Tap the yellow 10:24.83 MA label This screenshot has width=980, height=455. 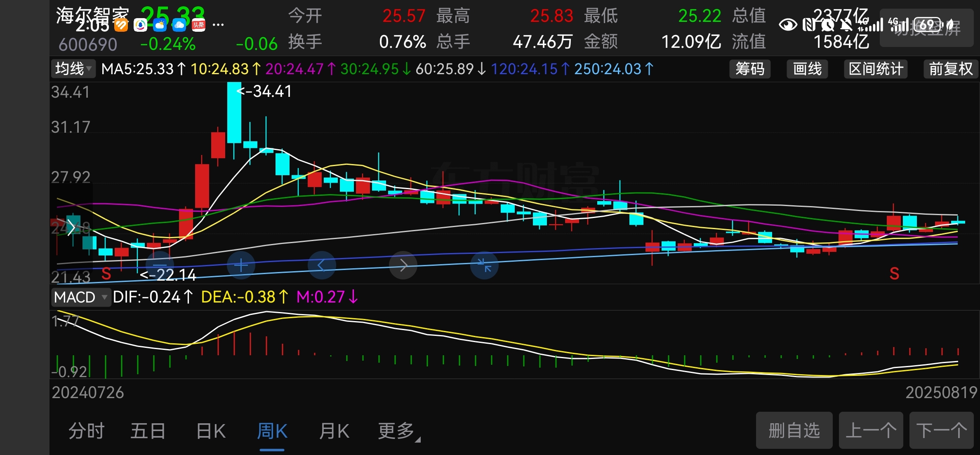[x=226, y=69]
